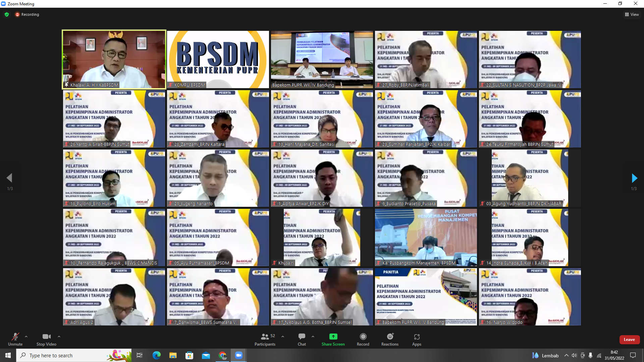Click the name label 26 Yanto A Sirait-BBPJN Sumut
This screenshot has height=362, width=644.
tap(100, 144)
